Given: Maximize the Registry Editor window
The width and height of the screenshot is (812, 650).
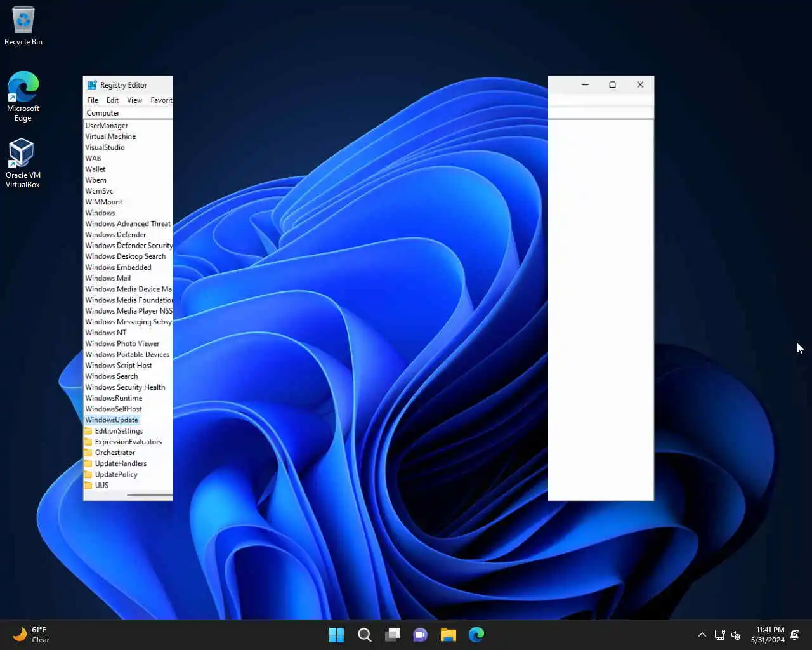Looking at the screenshot, I should [612, 84].
